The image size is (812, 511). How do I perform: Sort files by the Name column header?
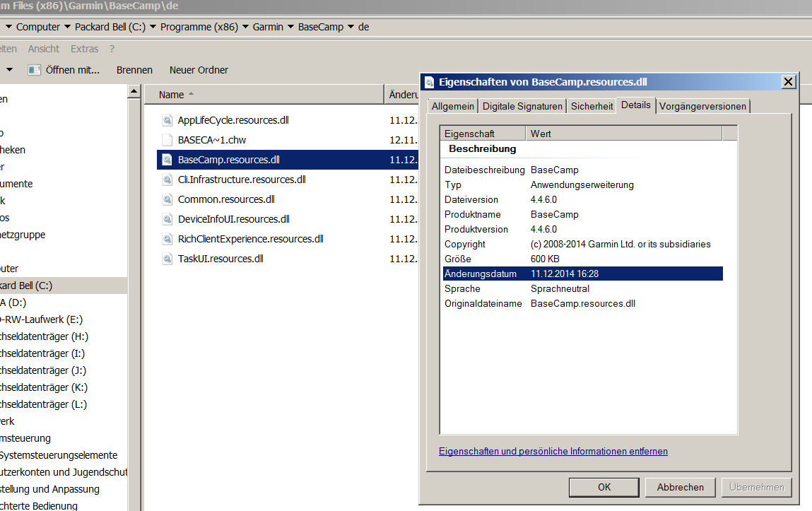click(x=171, y=95)
